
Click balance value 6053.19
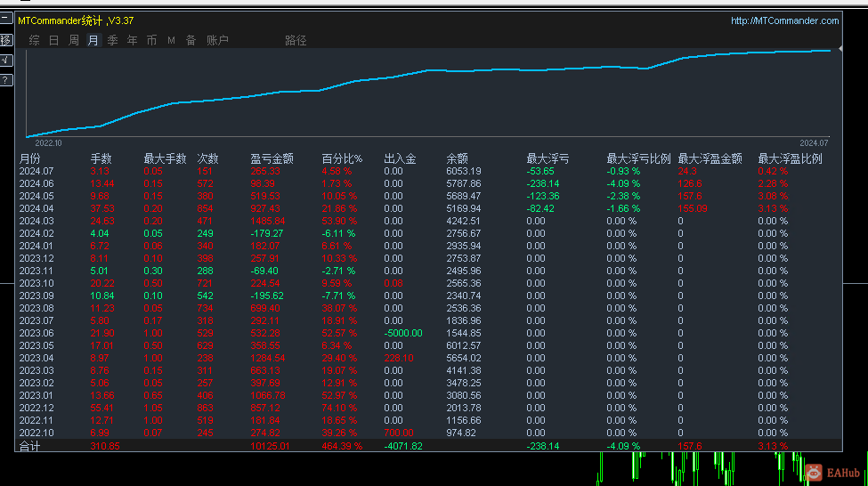(464, 172)
